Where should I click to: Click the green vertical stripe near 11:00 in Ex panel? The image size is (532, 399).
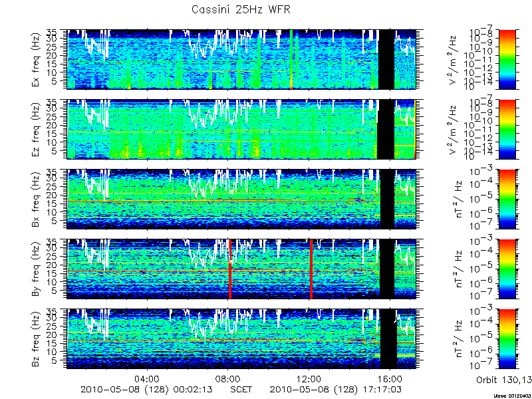pyautogui.click(x=291, y=59)
